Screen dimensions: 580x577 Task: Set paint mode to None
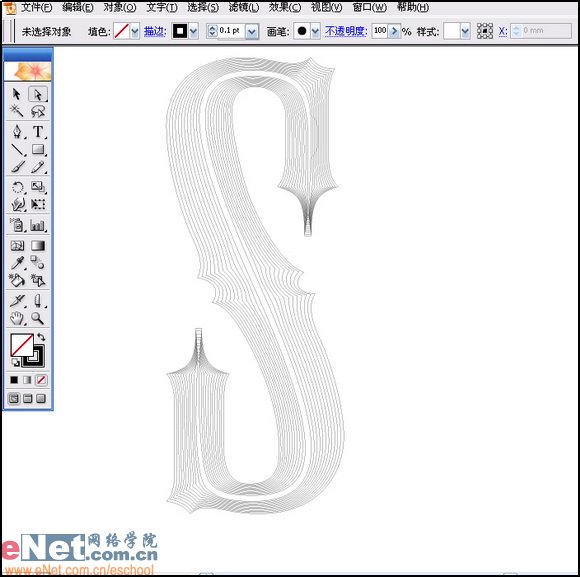[x=41, y=380]
